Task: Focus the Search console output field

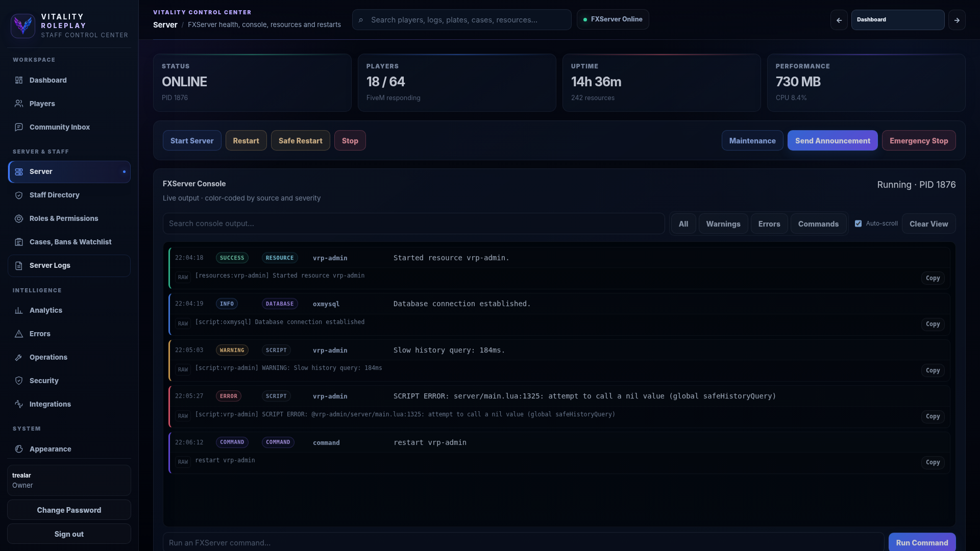Action: 413,223
